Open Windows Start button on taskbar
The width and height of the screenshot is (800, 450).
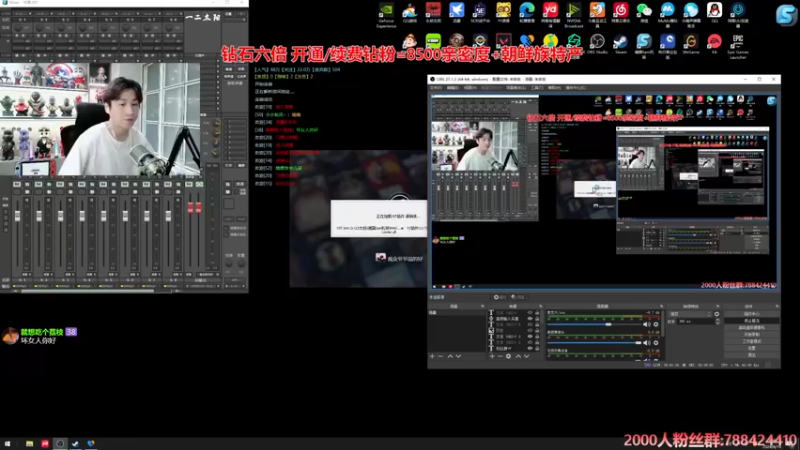click(7, 444)
